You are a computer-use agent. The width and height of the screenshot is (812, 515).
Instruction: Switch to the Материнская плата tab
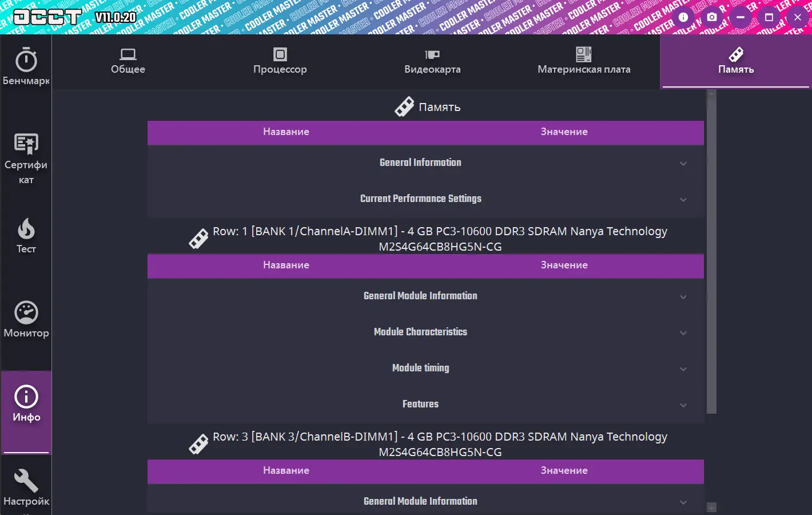(x=584, y=62)
